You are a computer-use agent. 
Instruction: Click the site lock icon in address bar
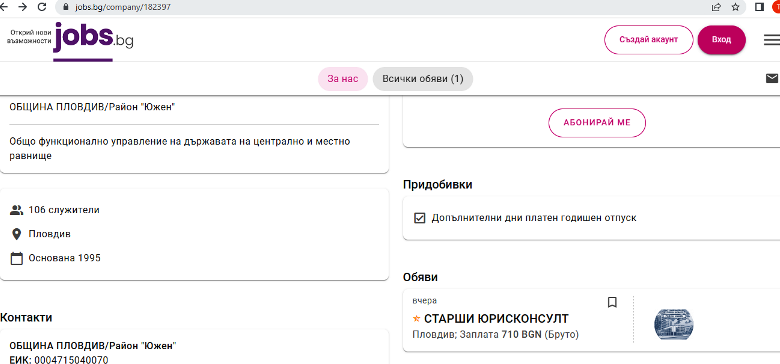(x=65, y=7)
